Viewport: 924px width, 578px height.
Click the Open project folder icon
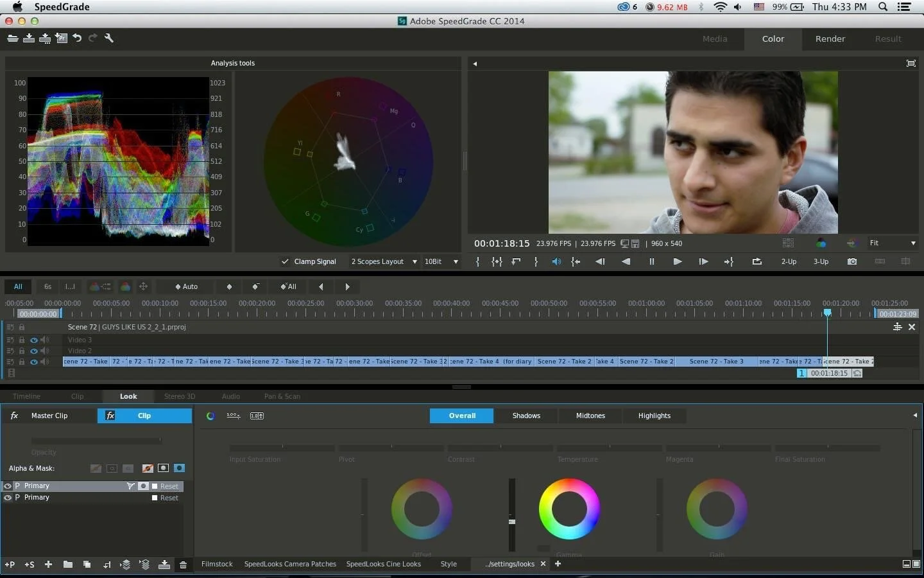(x=12, y=39)
